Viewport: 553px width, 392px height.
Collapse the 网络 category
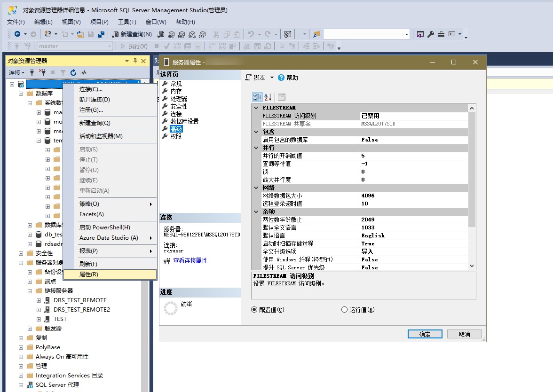coord(256,188)
